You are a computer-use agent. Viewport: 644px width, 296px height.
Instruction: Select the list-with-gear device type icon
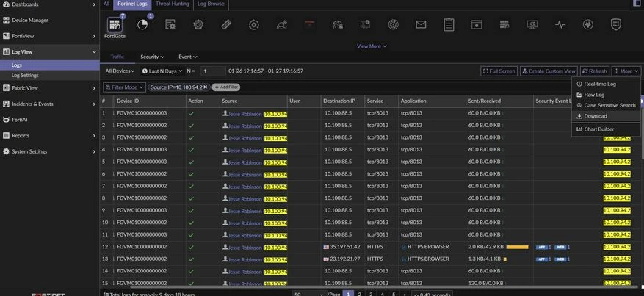170,25
